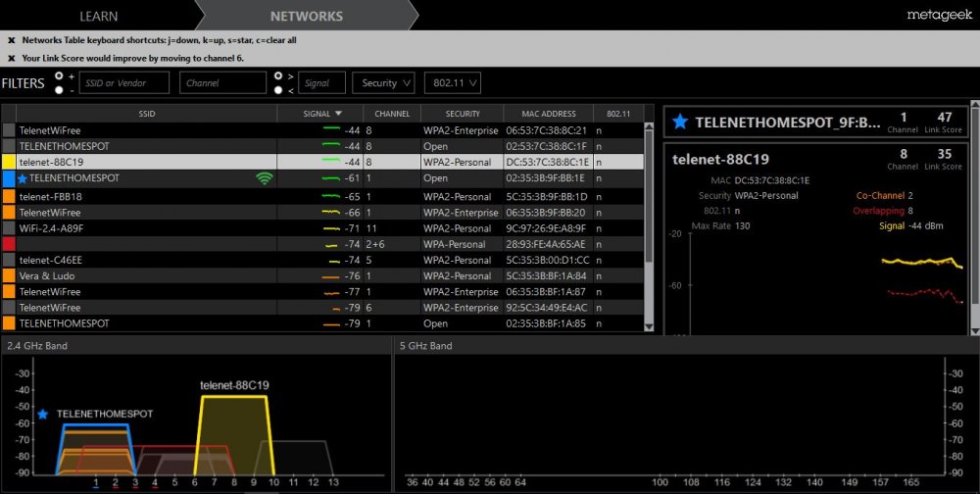Click the blue star next to TELENETHOMESPOT graph label
The image size is (980, 494).
42,414
